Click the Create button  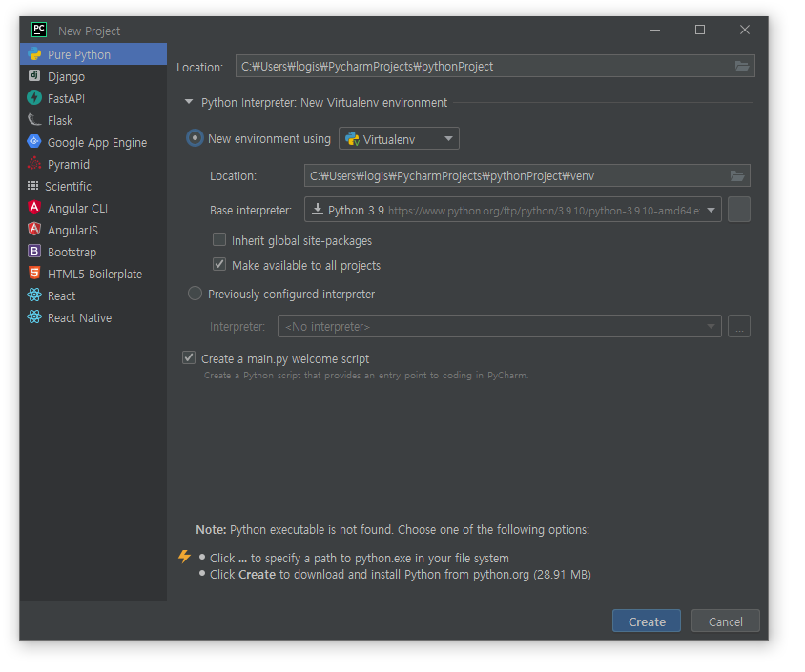(x=647, y=621)
